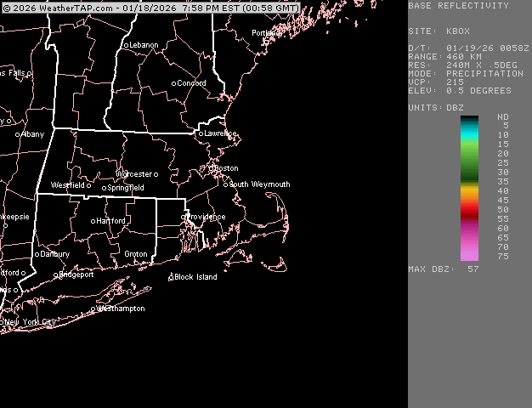The image size is (532, 408).
Task: Select the Lawrence location marker
Action: (x=201, y=133)
